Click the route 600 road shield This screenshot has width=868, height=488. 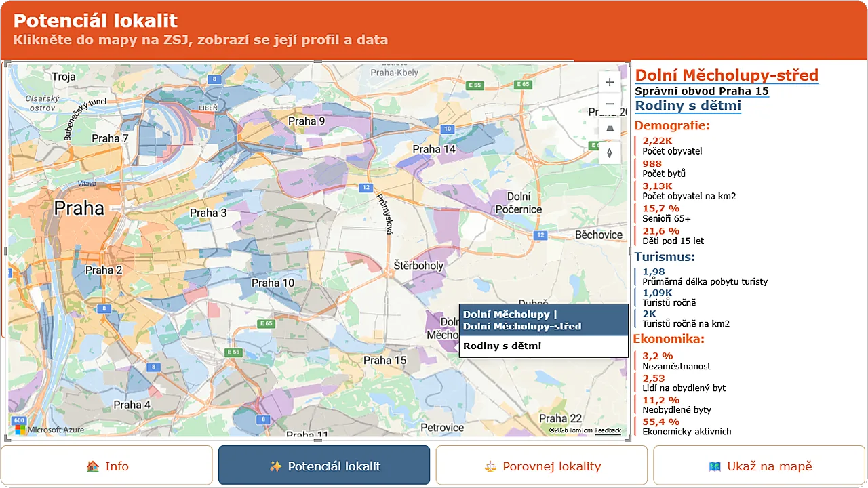(18, 420)
